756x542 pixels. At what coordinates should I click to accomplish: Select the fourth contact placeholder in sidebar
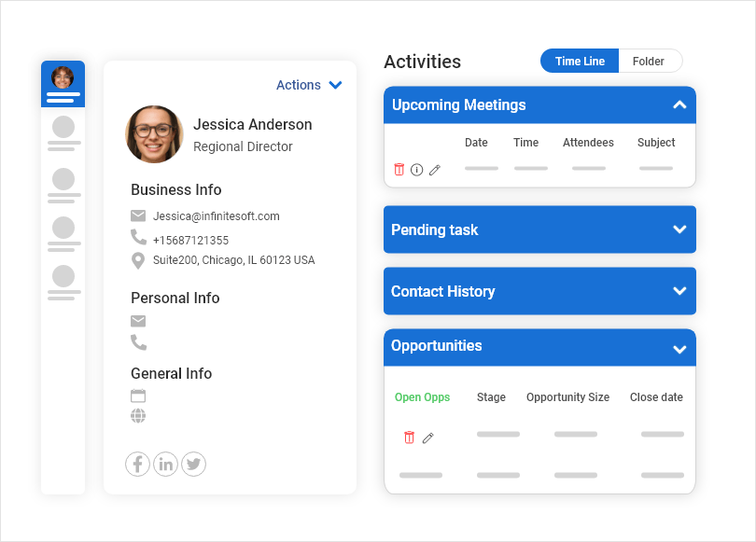pos(63,234)
